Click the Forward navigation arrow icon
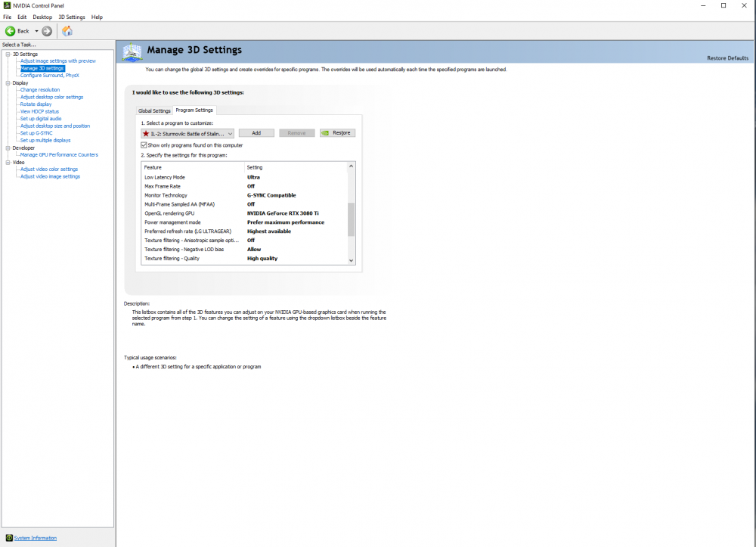 [x=46, y=31]
